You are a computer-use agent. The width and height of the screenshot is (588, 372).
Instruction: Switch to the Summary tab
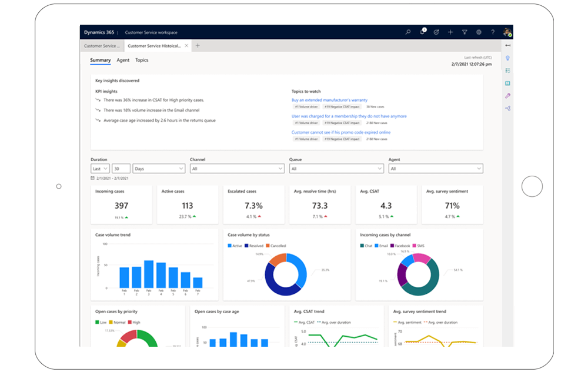point(100,60)
